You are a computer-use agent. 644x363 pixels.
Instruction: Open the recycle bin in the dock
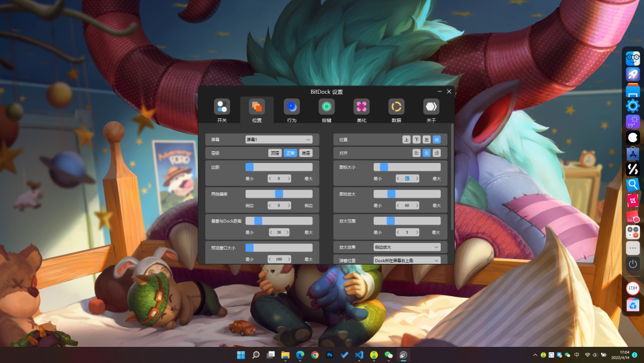(633, 305)
